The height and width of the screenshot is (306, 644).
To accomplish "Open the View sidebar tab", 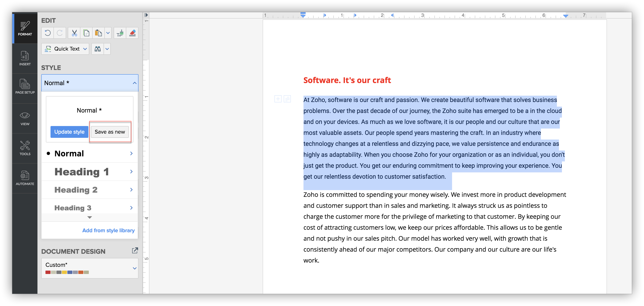I will tap(25, 118).
